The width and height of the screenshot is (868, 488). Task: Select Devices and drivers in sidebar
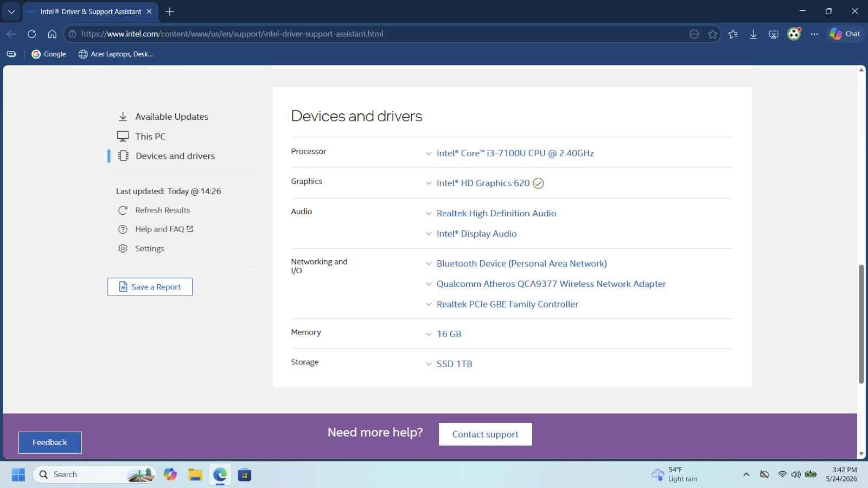pos(175,156)
